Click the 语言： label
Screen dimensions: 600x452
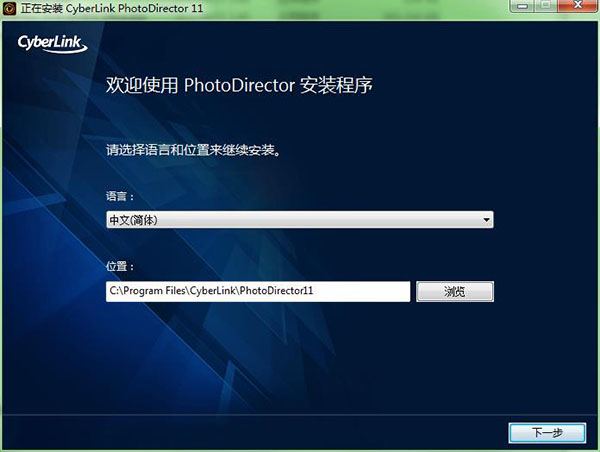pyautogui.click(x=120, y=196)
